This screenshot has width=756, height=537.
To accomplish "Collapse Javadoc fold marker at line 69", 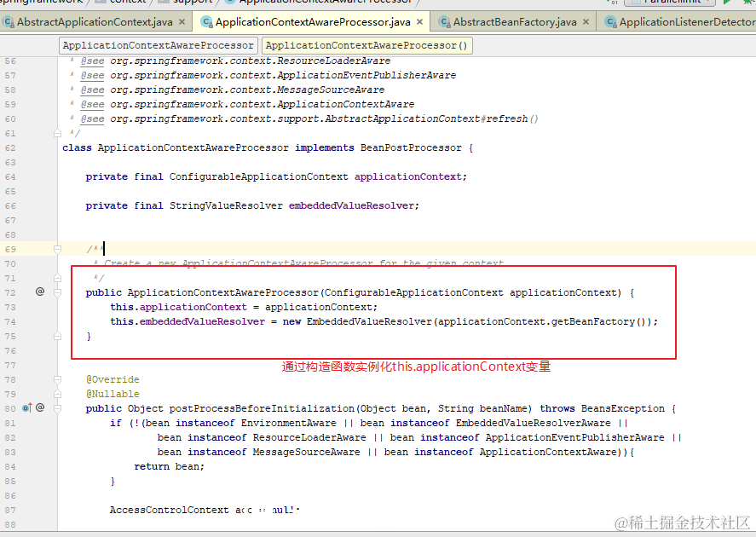I will tap(57, 249).
